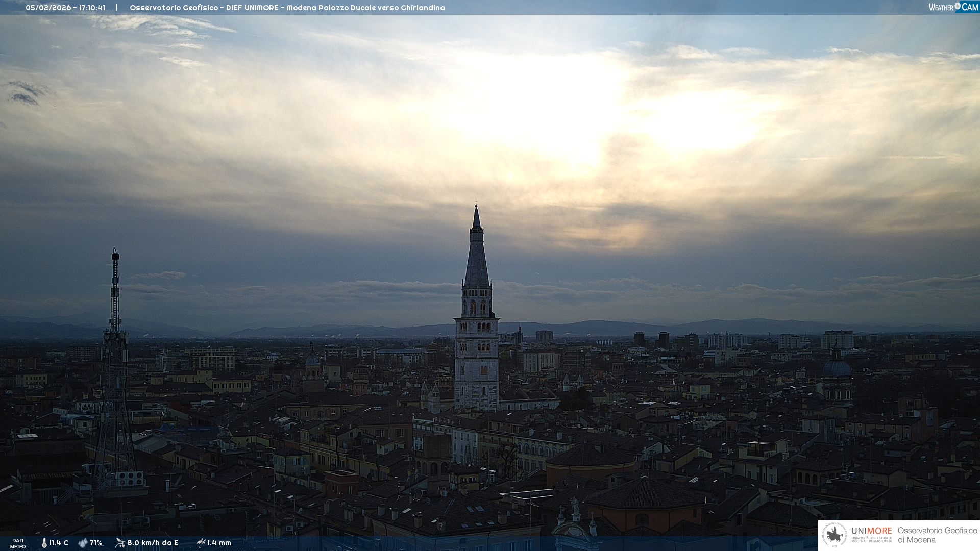Click the 1.4 mm rainfall value
980x551 pixels.
click(x=219, y=543)
